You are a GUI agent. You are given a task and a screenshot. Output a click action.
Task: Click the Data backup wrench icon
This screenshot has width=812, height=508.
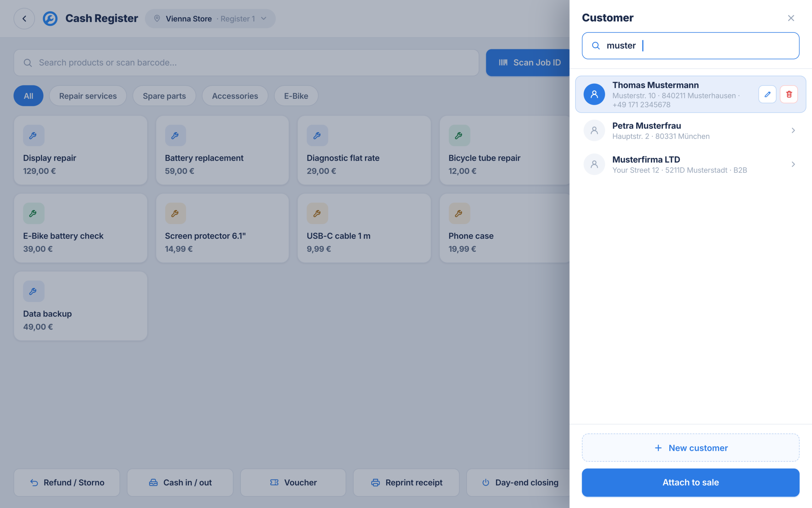[34, 291]
